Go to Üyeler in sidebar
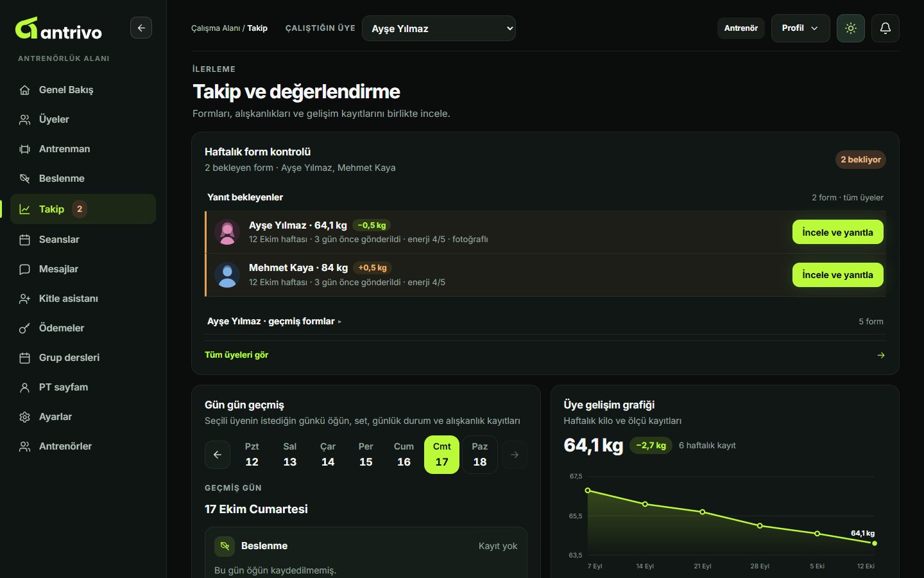Viewport: 924px width, 578px height. (83, 119)
